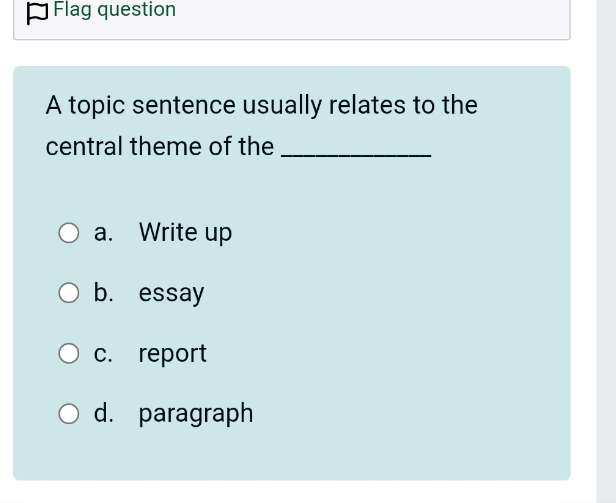Image resolution: width=616 pixels, height=503 pixels.
Task: Click the 'central theme of the' text line
Action: 160,147
